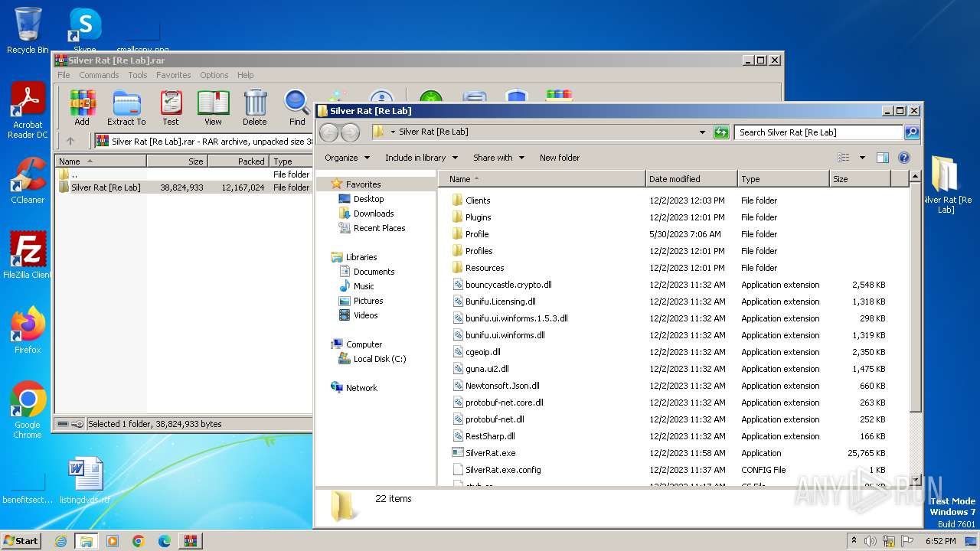This screenshot has height=551, width=980.
Task: Click Explorer Forward navigation button
Action: point(351,132)
